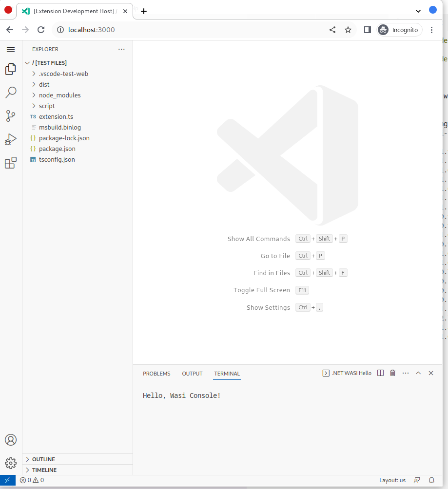The height and width of the screenshot is (489, 448).
Task: Expand the script folder
Action: [78, 106]
